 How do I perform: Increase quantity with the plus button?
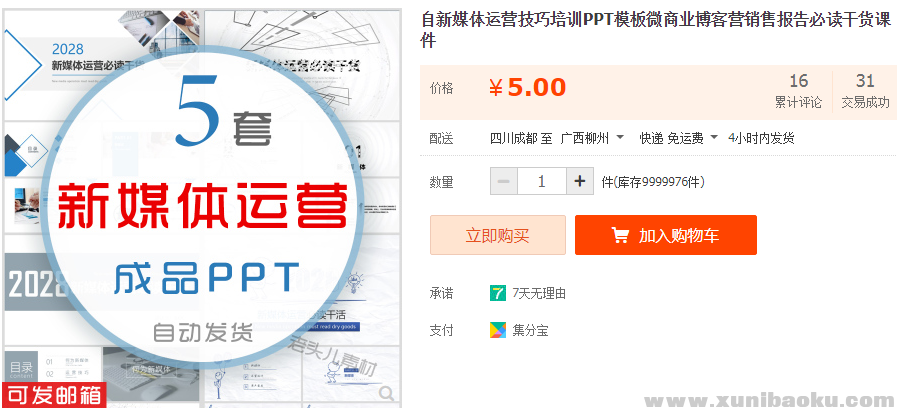point(580,182)
